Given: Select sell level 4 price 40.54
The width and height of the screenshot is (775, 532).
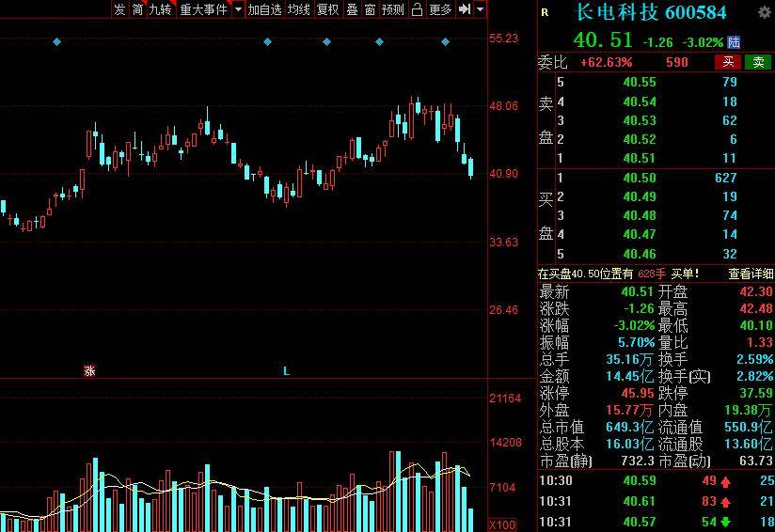Looking at the screenshot, I should pos(640,102).
